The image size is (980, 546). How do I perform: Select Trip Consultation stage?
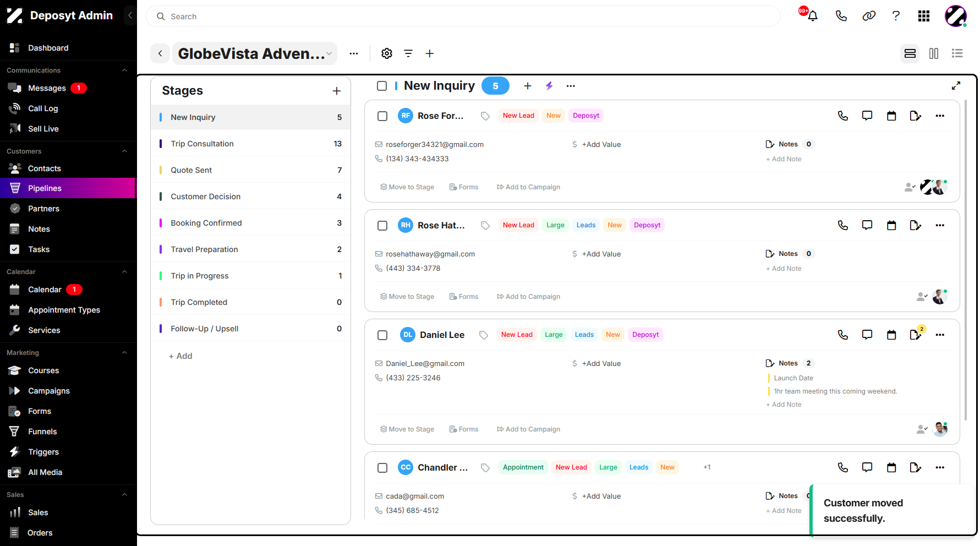pyautogui.click(x=250, y=144)
